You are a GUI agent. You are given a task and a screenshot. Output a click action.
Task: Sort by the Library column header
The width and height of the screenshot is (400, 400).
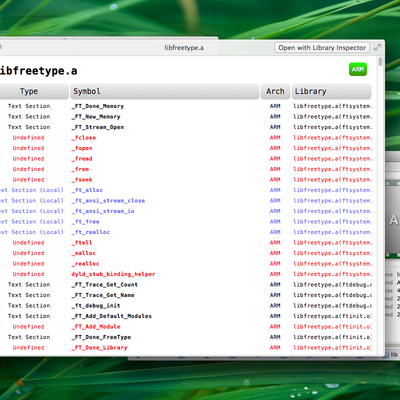click(332, 91)
